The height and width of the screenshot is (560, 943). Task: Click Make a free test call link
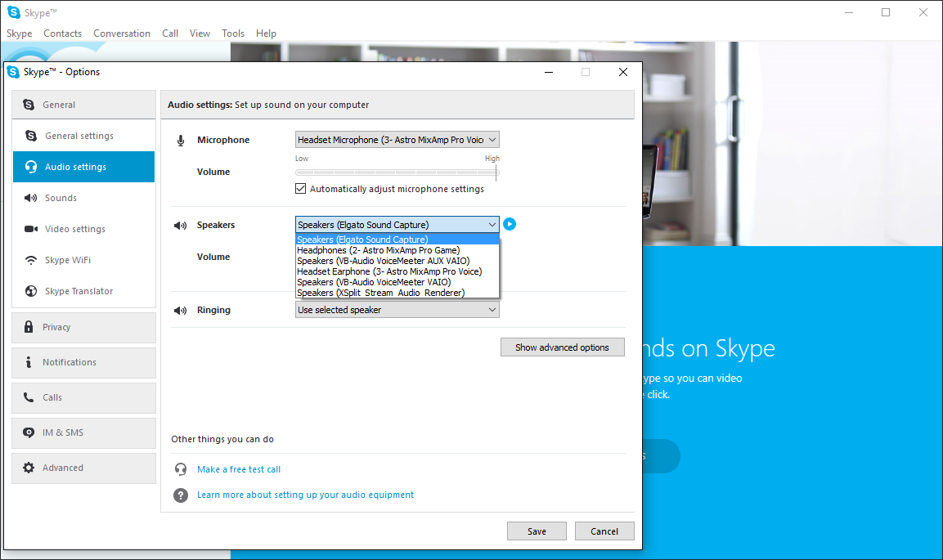(239, 469)
